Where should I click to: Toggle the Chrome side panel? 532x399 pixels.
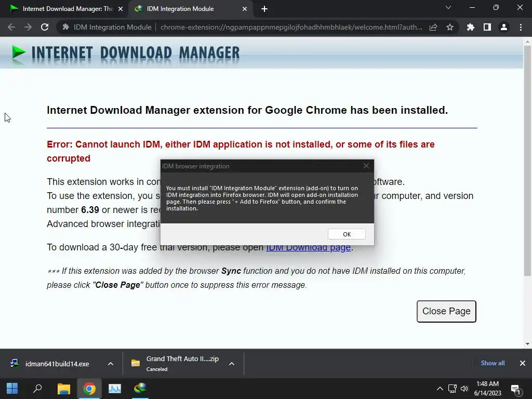[x=487, y=27]
